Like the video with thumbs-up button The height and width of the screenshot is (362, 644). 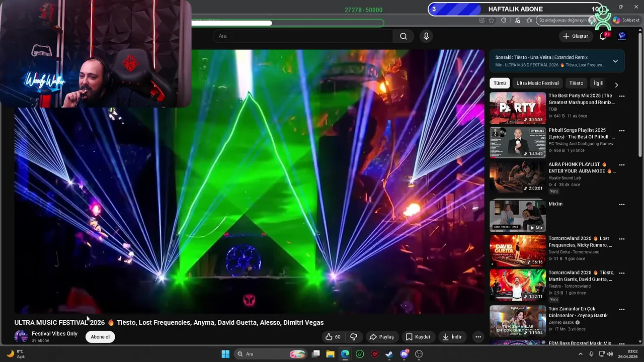point(333,337)
